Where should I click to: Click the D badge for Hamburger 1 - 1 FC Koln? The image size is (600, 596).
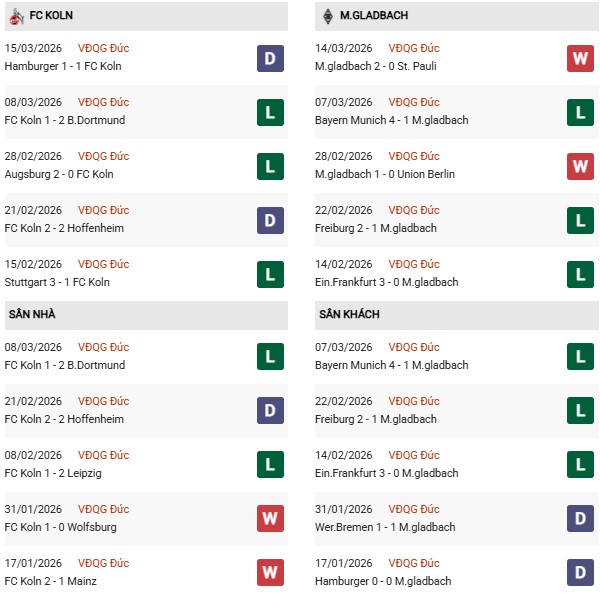point(271,58)
